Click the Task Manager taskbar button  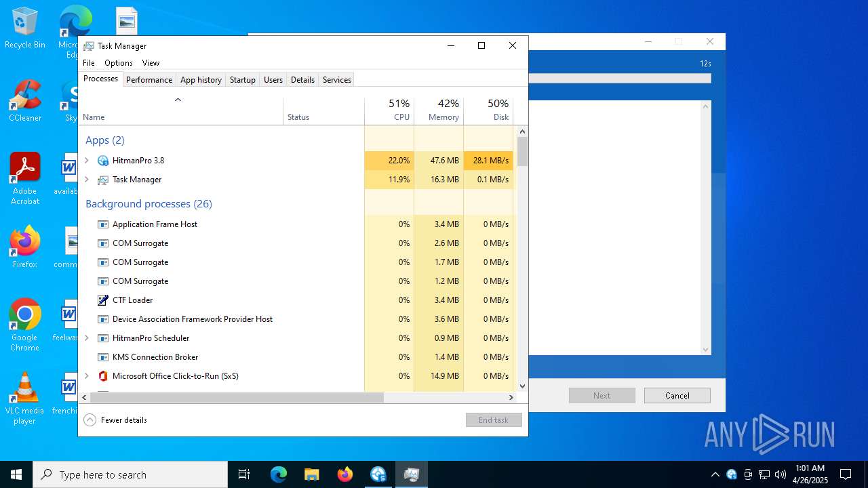coord(412,474)
